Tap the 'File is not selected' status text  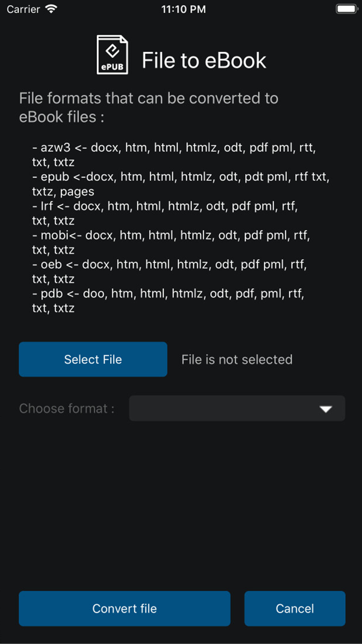[x=237, y=359]
